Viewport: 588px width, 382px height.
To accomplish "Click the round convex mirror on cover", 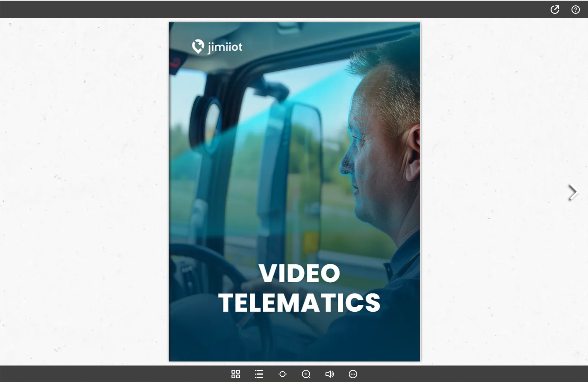I will tap(212, 121).
